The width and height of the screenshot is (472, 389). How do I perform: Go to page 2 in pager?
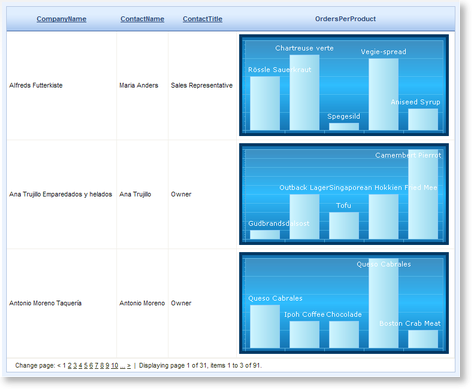pos(70,366)
